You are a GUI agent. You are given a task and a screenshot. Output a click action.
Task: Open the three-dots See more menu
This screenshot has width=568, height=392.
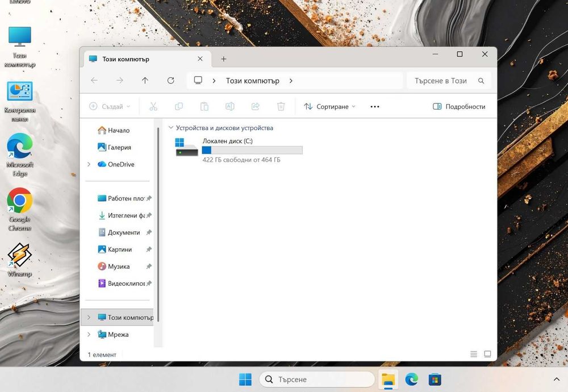coord(374,106)
